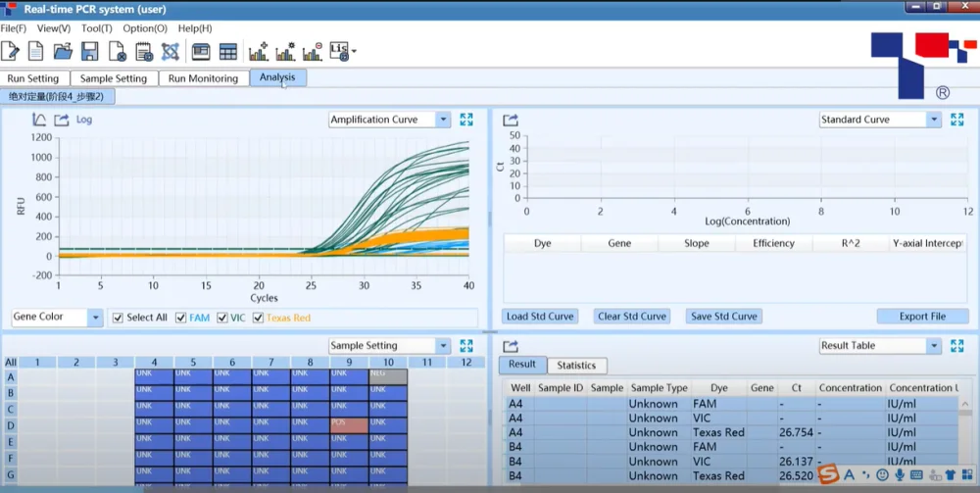The height and width of the screenshot is (493, 980).
Task: Click the Sogou S input method icon
Action: click(829, 474)
